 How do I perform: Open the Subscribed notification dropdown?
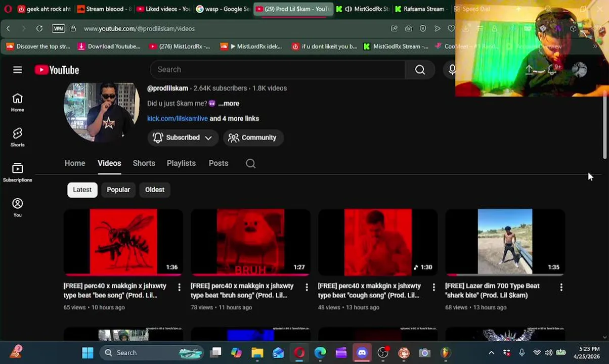click(x=183, y=138)
